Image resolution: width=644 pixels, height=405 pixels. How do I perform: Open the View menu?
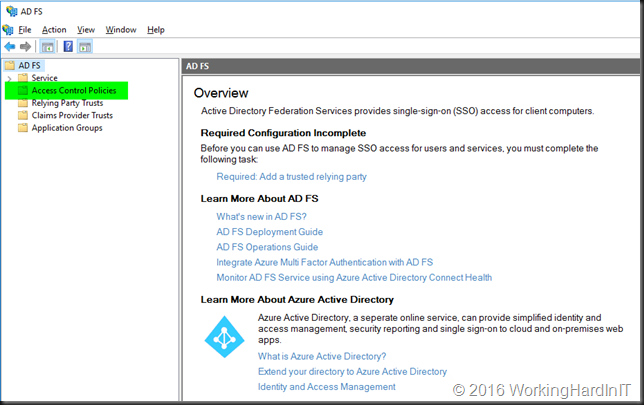click(x=86, y=30)
